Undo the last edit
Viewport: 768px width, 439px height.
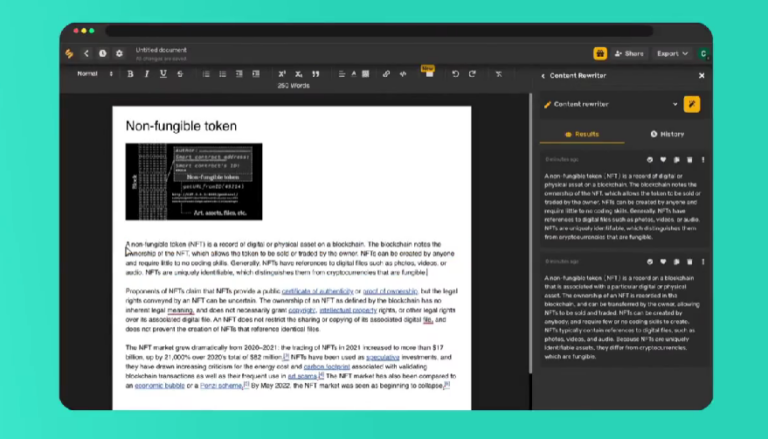(456, 74)
